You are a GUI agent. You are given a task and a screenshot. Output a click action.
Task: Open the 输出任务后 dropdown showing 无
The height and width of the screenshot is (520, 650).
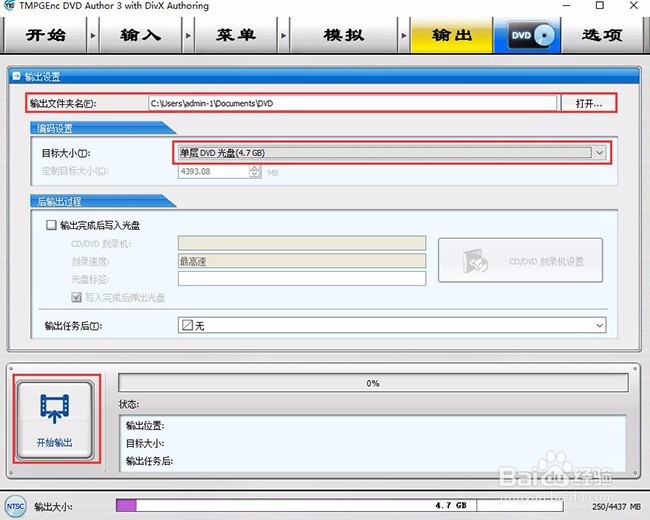pos(392,325)
